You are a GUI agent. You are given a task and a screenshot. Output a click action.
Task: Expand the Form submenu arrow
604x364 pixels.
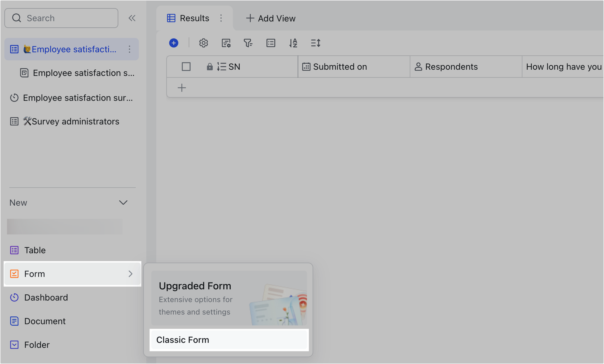tap(130, 274)
